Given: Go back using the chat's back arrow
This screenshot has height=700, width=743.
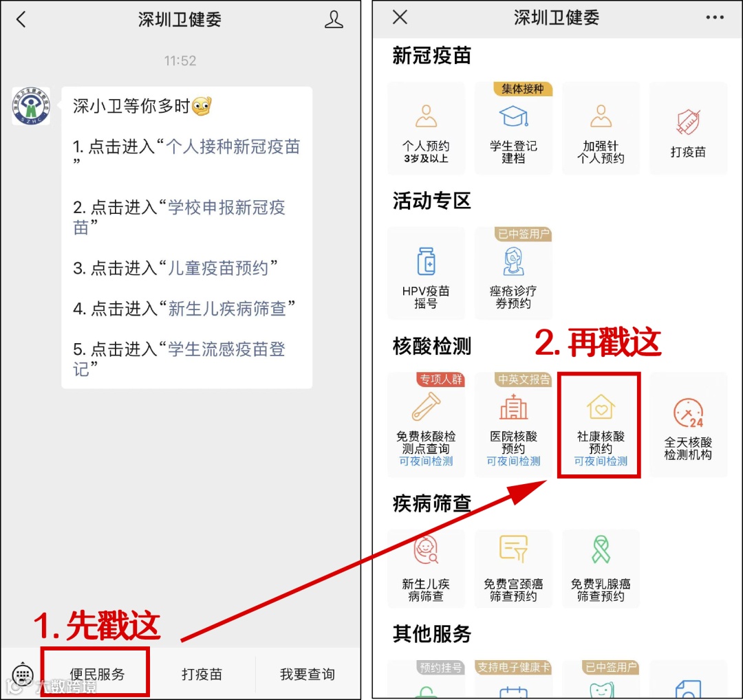Looking at the screenshot, I should 21,19.
